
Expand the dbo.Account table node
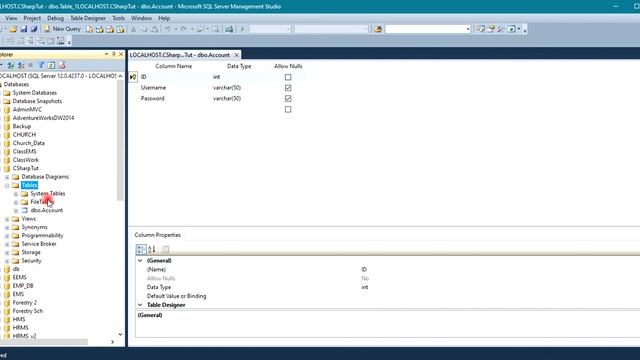16,211
